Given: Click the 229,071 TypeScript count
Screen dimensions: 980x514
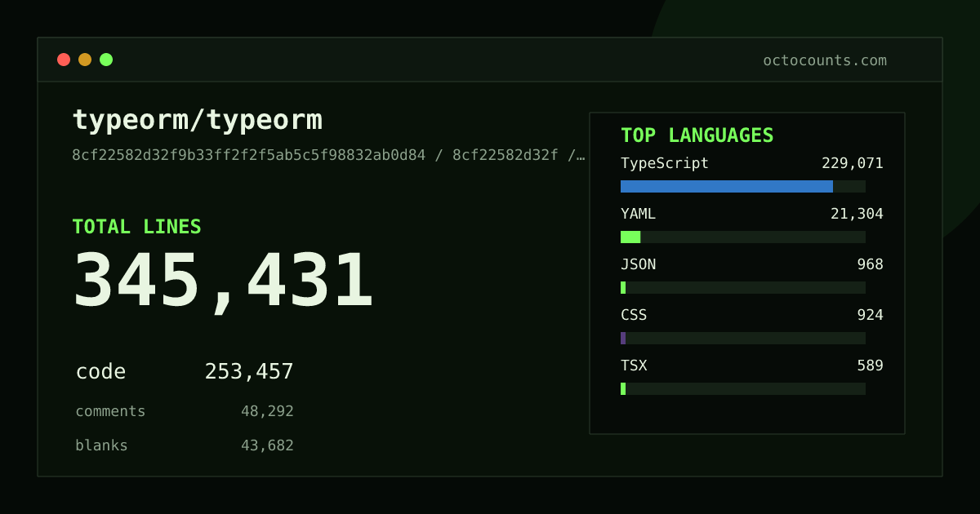Looking at the screenshot, I should pyautogui.click(x=853, y=163).
